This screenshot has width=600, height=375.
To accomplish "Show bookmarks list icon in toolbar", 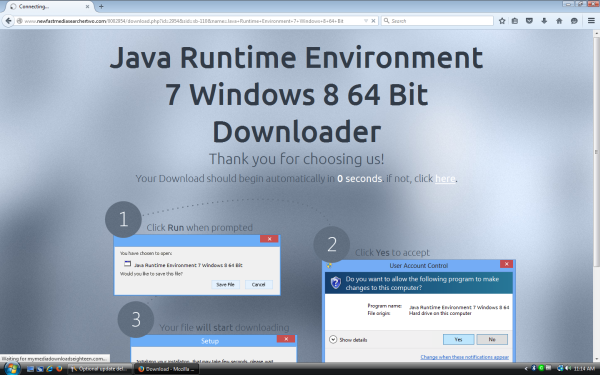I will (515, 21).
